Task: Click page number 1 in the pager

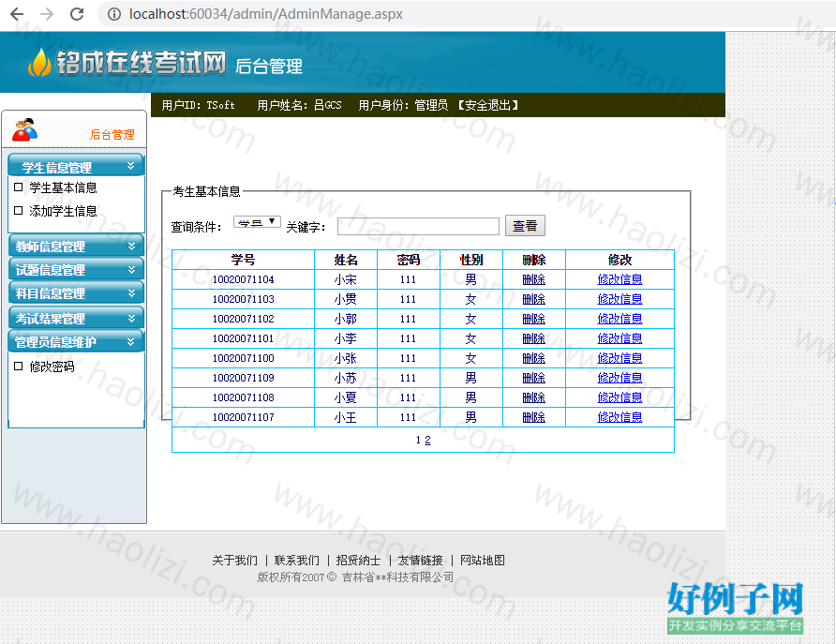Action: click(x=419, y=440)
